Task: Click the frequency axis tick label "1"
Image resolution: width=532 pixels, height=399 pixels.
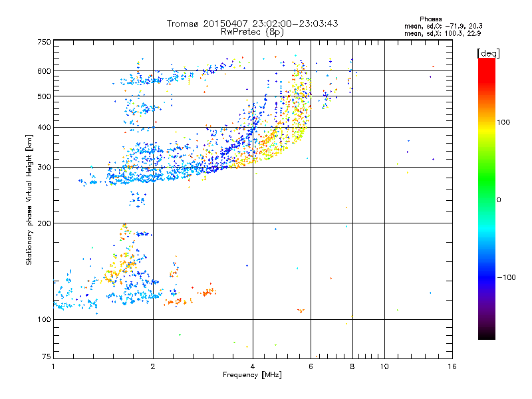Action: click(53, 366)
